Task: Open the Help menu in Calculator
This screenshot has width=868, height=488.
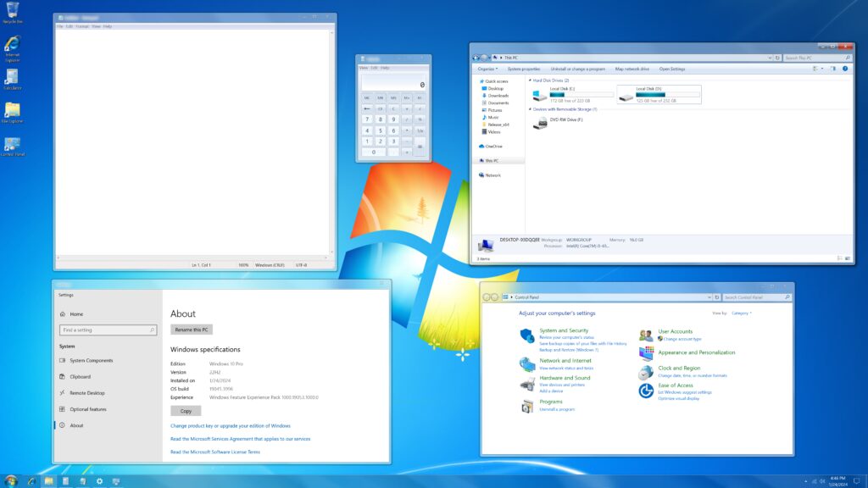Action: (x=385, y=68)
